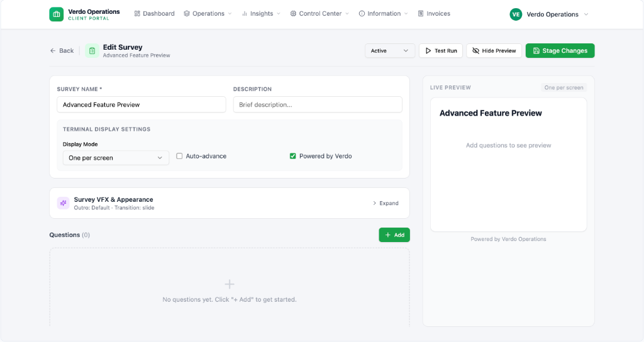Click the Hide Preview button
Image resolution: width=644 pixels, height=342 pixels.
point(494,50)
